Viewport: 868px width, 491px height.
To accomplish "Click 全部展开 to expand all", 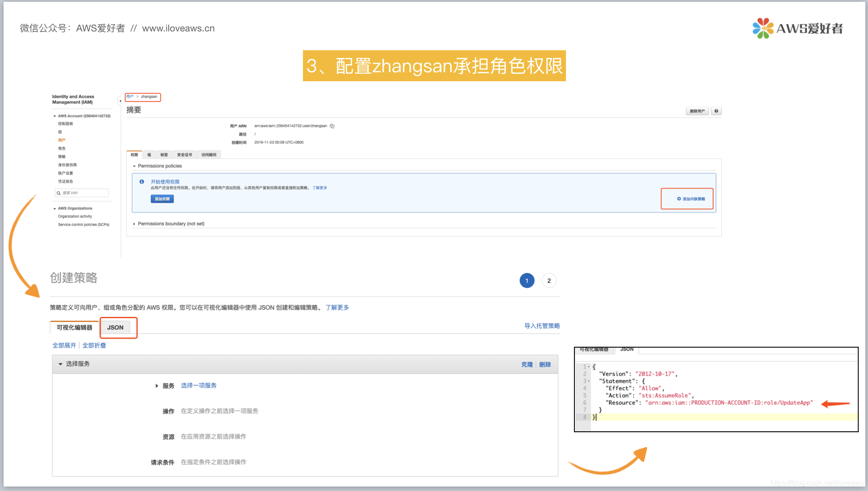I will tap(64, 346).
